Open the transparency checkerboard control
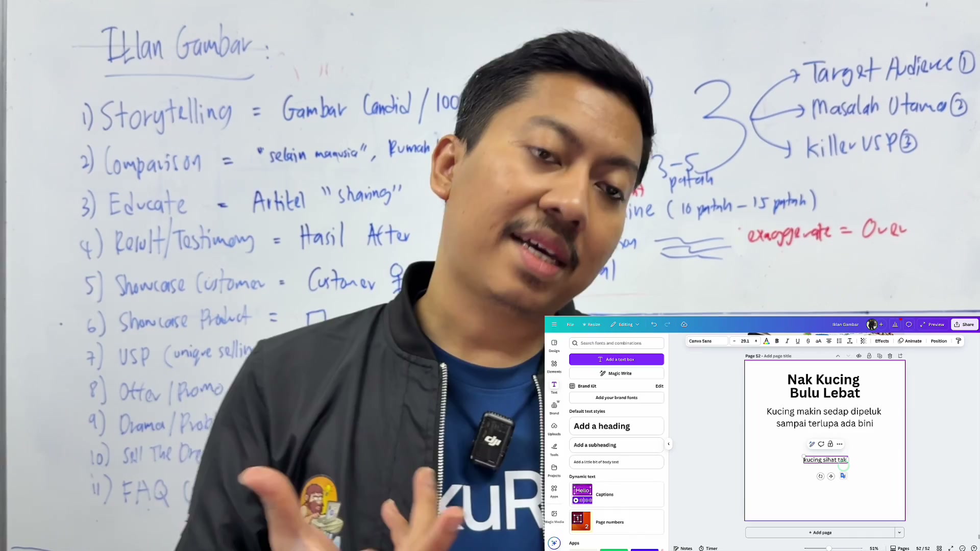This screenshot has width=980, height=551. (863, 341)
